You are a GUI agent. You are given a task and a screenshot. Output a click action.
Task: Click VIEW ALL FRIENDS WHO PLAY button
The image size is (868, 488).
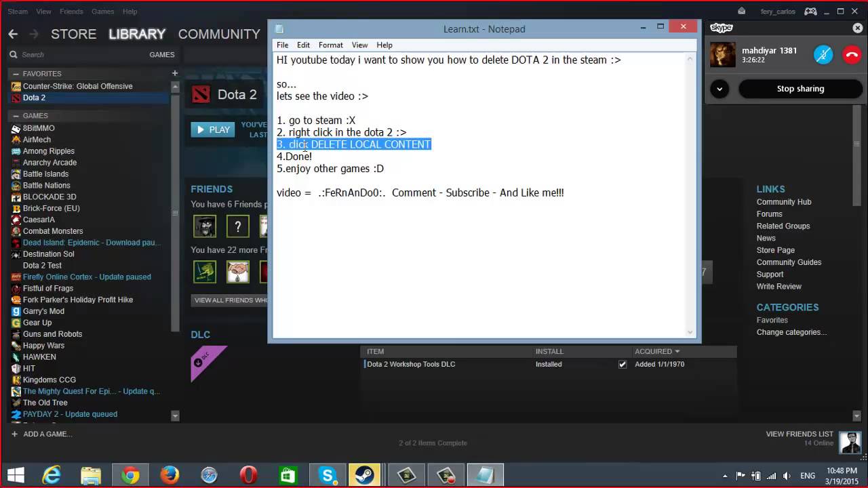231,300
